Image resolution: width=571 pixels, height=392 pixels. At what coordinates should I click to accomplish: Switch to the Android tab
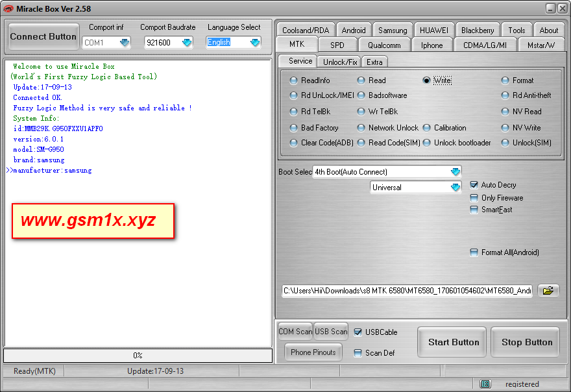pyautogui.click(x=354, y=31)
